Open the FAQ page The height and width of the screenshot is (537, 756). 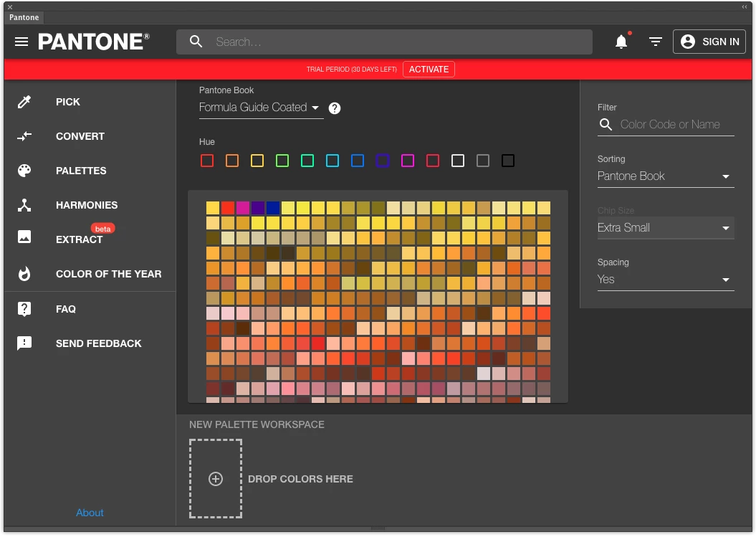click(66, 309)
